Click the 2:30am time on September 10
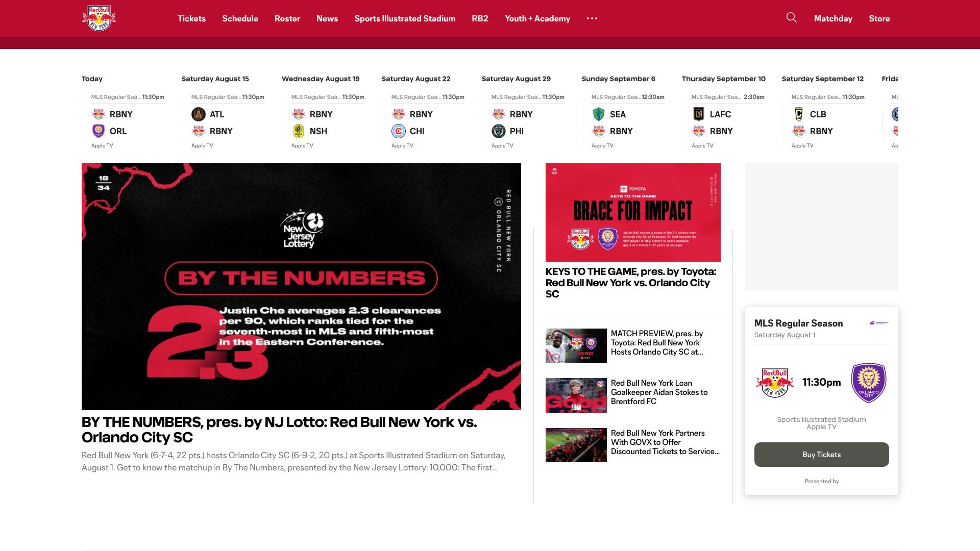Screen dimensions: 980x551 pos(754,97)
